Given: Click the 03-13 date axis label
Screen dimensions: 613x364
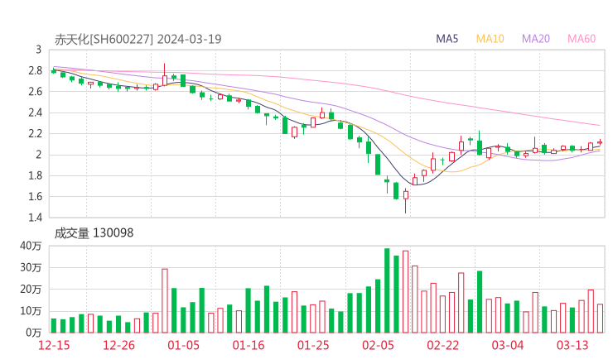Looking at the screenshot, I should coord(572,345).
